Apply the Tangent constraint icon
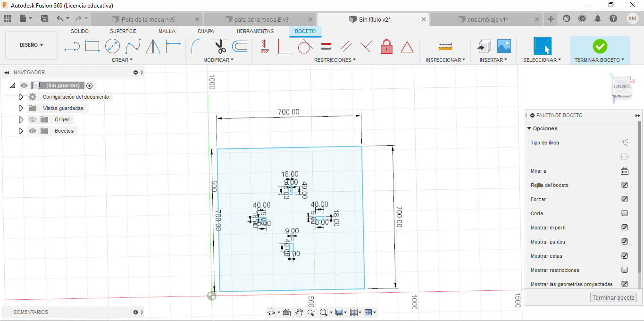 [305, 46]
